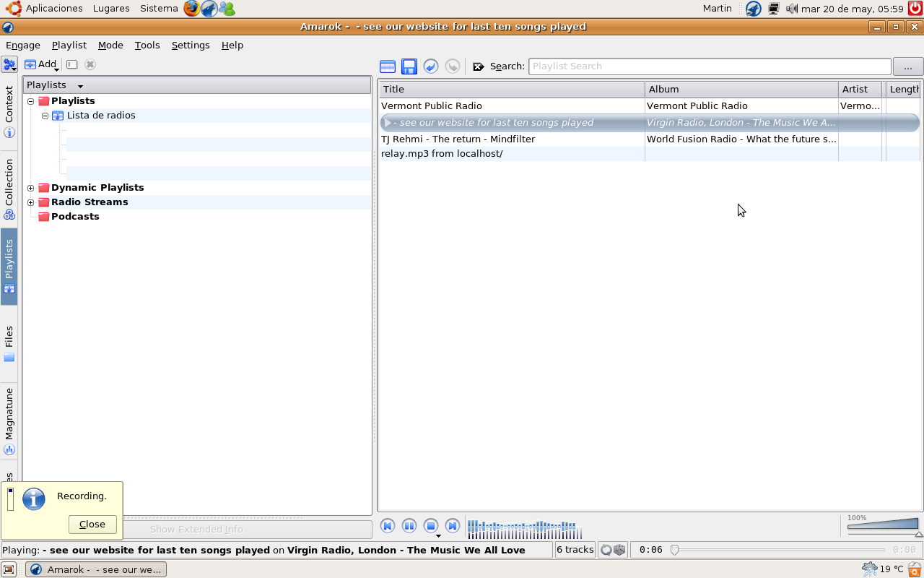Screen dimensions: 924x578
Task: Click the remove playlist X icon
Action: 90,64
